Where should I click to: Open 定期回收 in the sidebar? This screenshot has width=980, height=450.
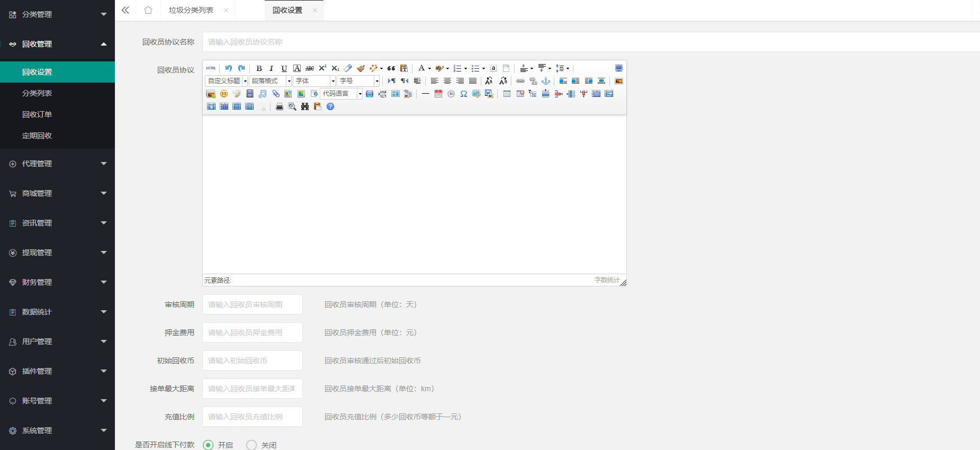pyautogui.click(x=37, y=136)
